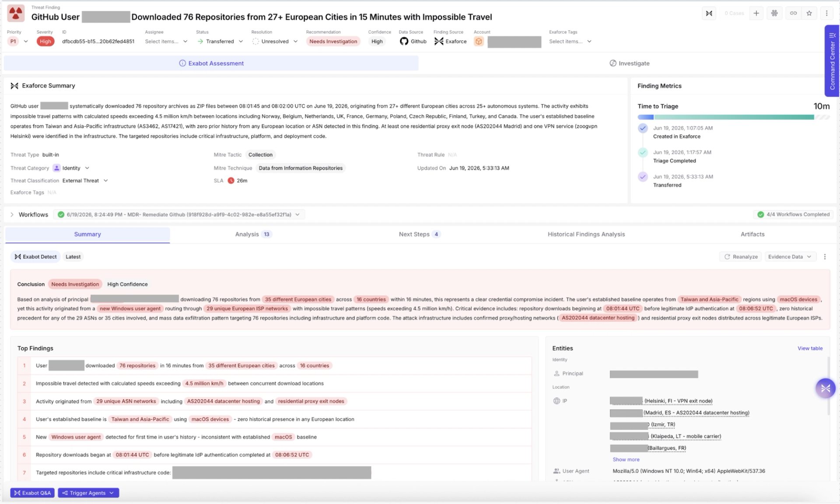Open the Command Center side panel
This screenshot has width=840, height=504.
coord(832,61)
